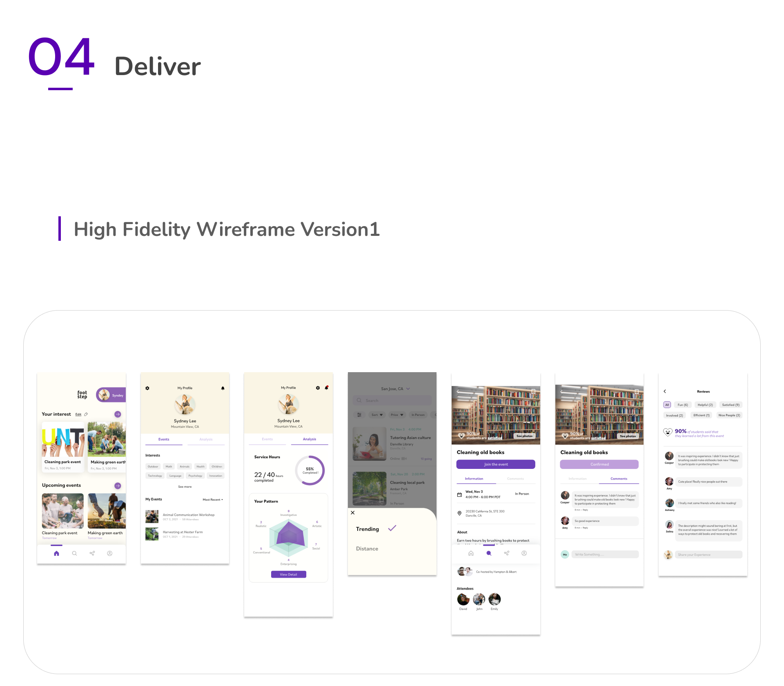784x686 pixels.
Task: Expand the Most Recent sorting dropdown
Action: click(x=213, y=500)
